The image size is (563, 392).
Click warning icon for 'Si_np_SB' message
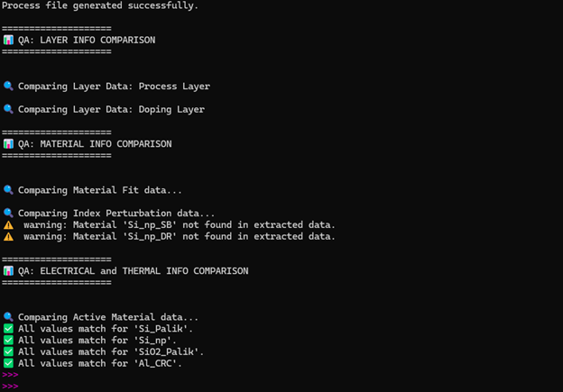point(8,224)
